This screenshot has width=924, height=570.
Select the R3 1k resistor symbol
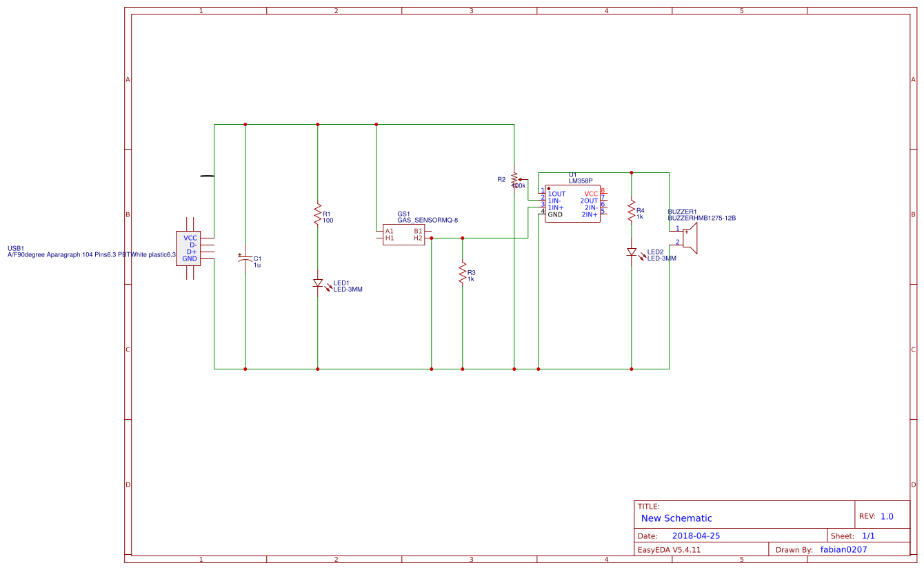(463, 274)
